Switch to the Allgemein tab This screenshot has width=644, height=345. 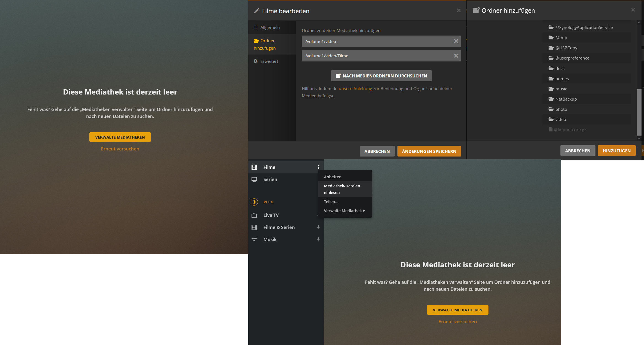click(270, 28)
